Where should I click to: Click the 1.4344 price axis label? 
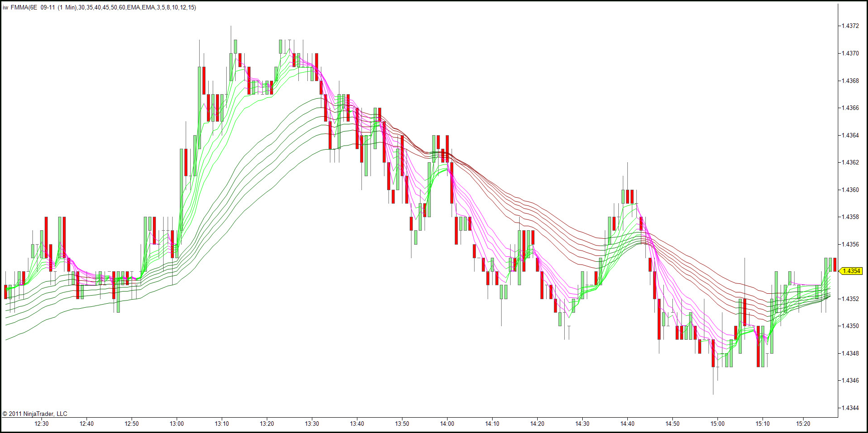[850, 408]
